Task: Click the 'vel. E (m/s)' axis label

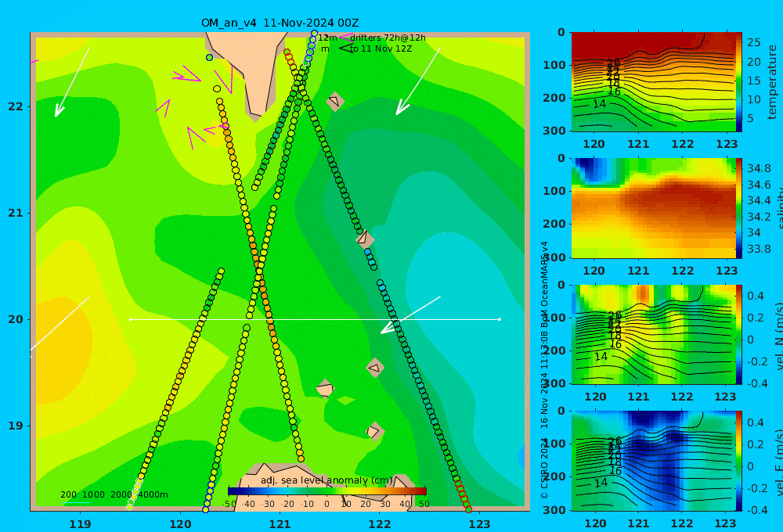Action: (x=779, y=462)
